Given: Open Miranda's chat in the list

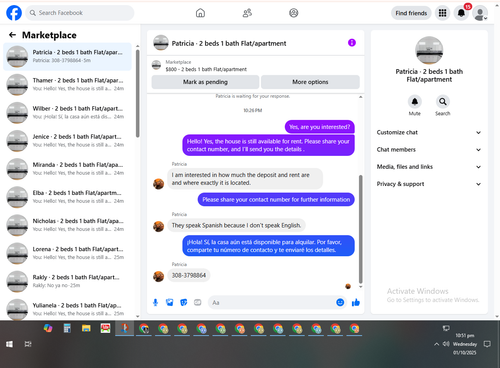Looking at the screenshot, I should 67,169.
